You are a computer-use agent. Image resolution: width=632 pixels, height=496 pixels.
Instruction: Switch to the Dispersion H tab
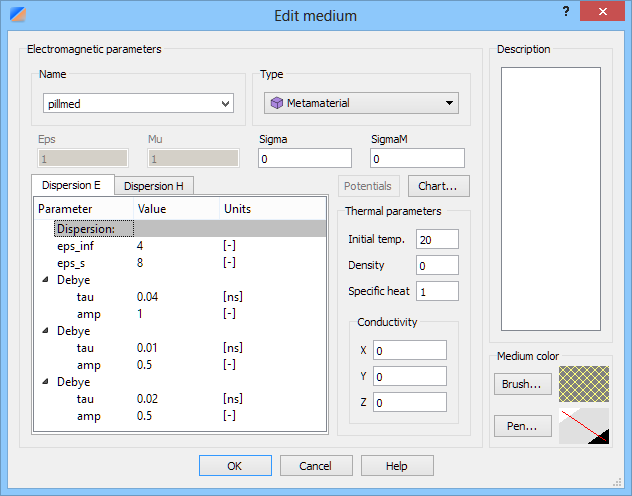pyautogui.click(x=153, y=185)
